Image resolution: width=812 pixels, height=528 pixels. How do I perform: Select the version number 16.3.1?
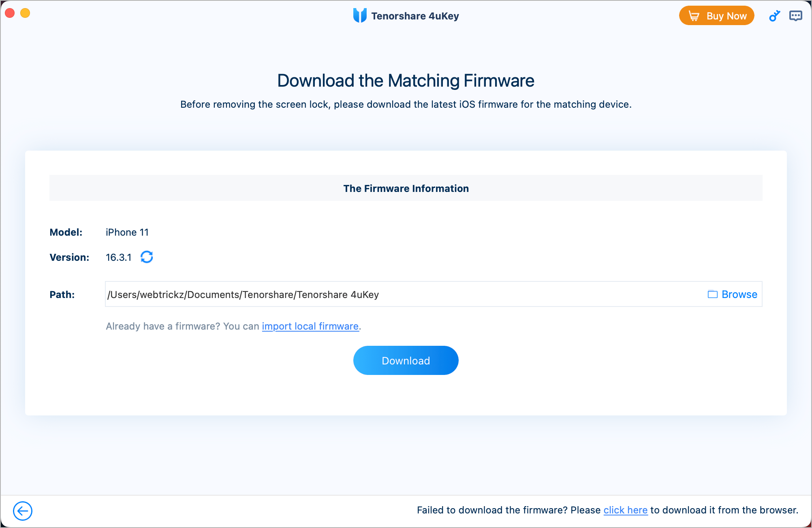click(119, 258)
